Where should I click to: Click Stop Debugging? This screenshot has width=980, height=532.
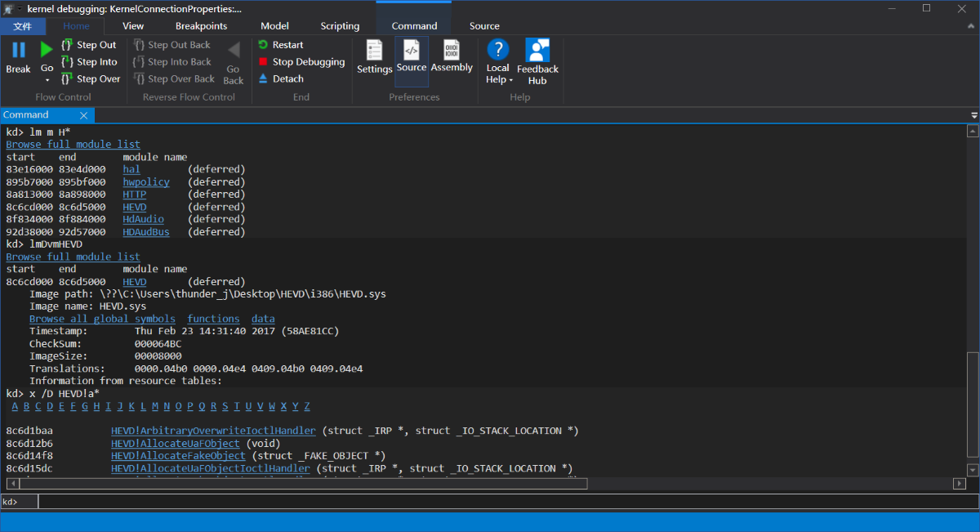pos(301,62)
